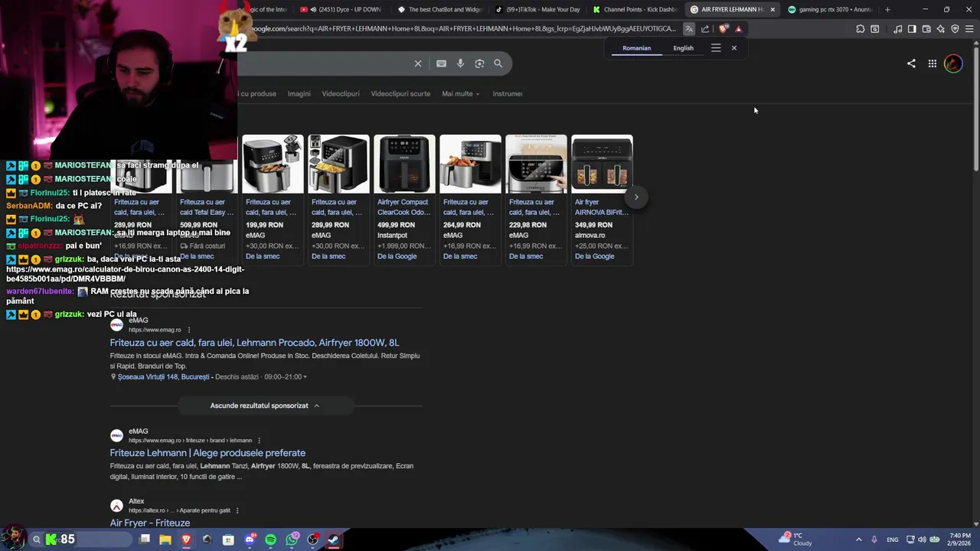This screenshot has width=980, height=551.
Task: Click the magnifier search button
Action: pyautogui.click(x=498, y=64)
